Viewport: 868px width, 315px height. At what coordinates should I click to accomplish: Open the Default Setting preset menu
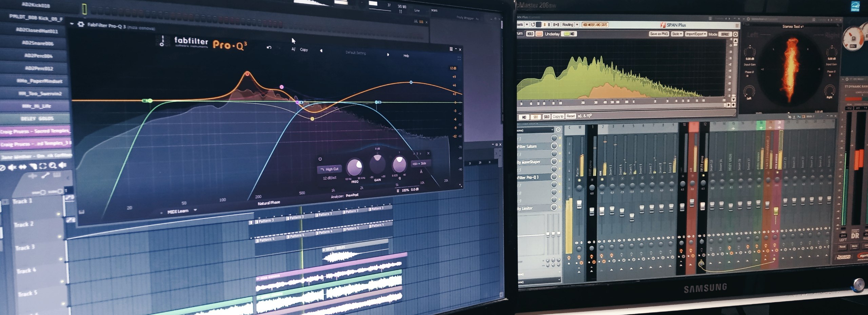point(356,53)
